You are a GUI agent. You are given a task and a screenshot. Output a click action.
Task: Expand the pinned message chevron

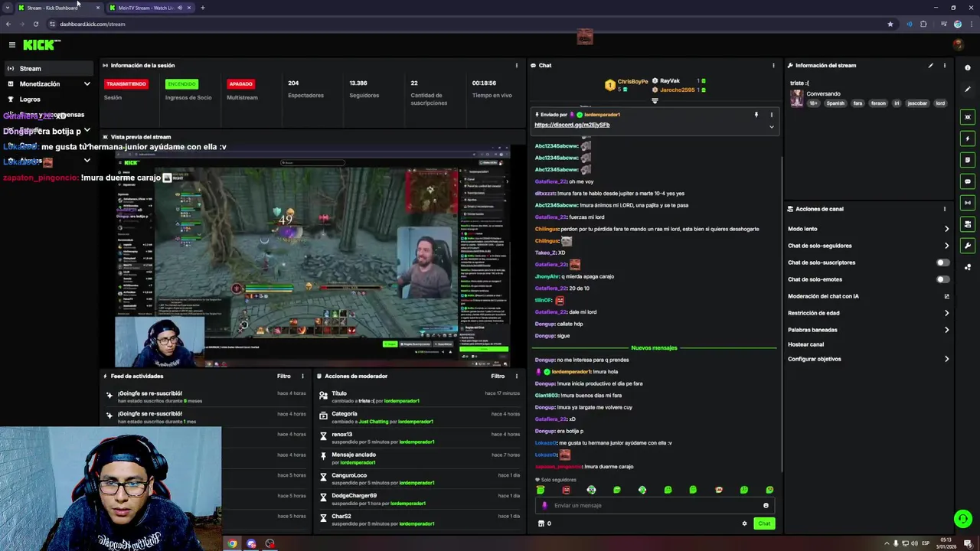tap(771, 126)
